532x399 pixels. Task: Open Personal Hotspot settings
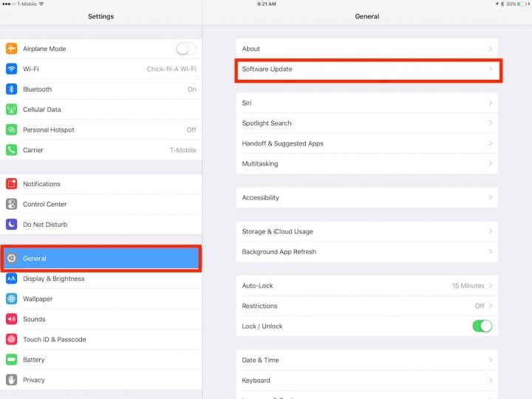[101, 130]
